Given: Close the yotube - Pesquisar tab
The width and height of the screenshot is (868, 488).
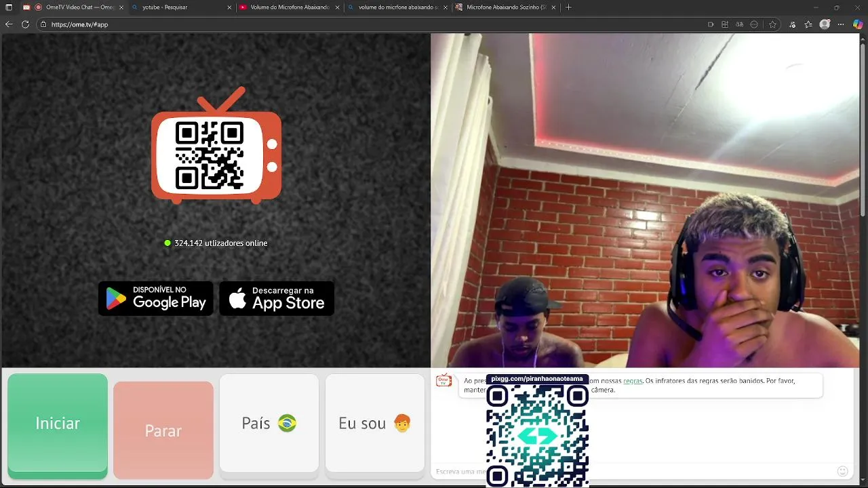Looking at the screenshot, I should 229,7.
